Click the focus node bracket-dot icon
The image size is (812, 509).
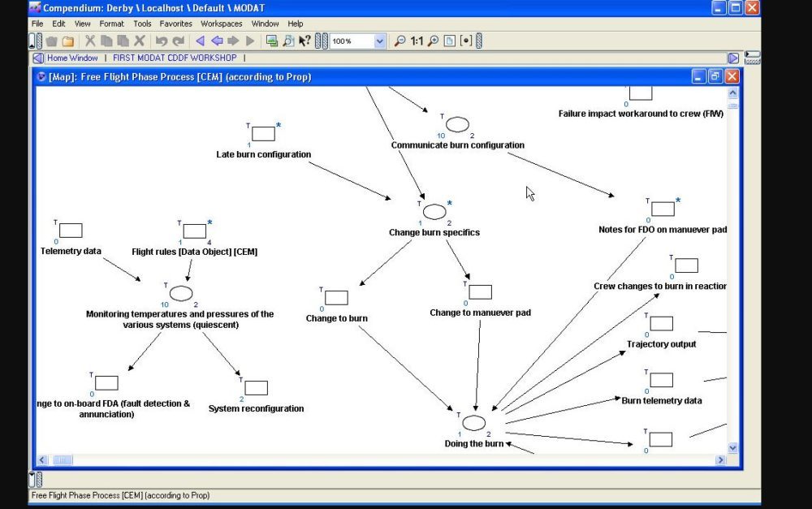[x=465, y=41]
